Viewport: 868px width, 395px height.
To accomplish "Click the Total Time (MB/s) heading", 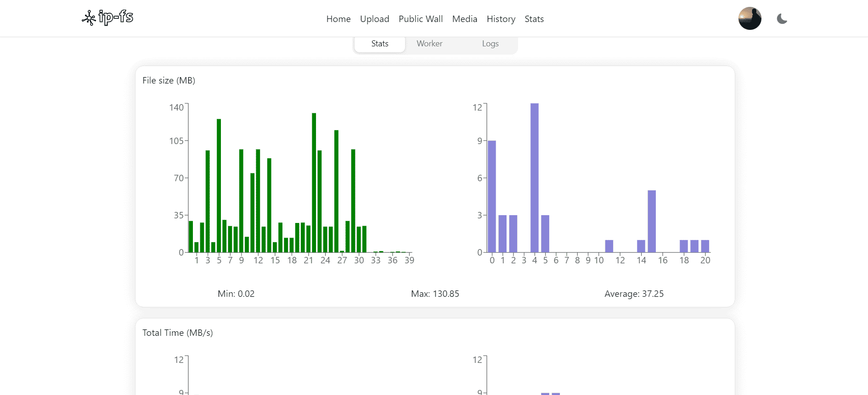I will [178, 333].
